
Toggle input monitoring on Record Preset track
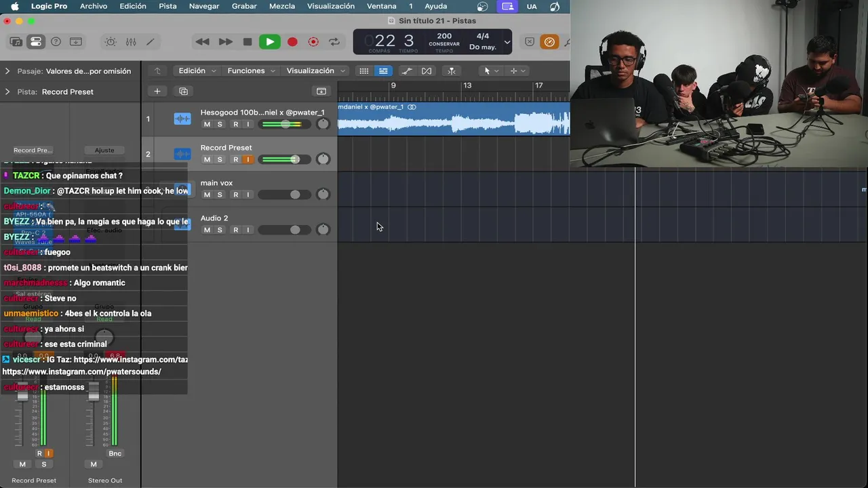248,159
